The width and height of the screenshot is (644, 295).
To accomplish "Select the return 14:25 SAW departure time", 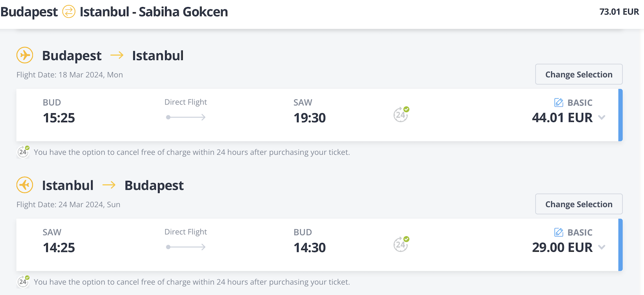I will point(59,248).
